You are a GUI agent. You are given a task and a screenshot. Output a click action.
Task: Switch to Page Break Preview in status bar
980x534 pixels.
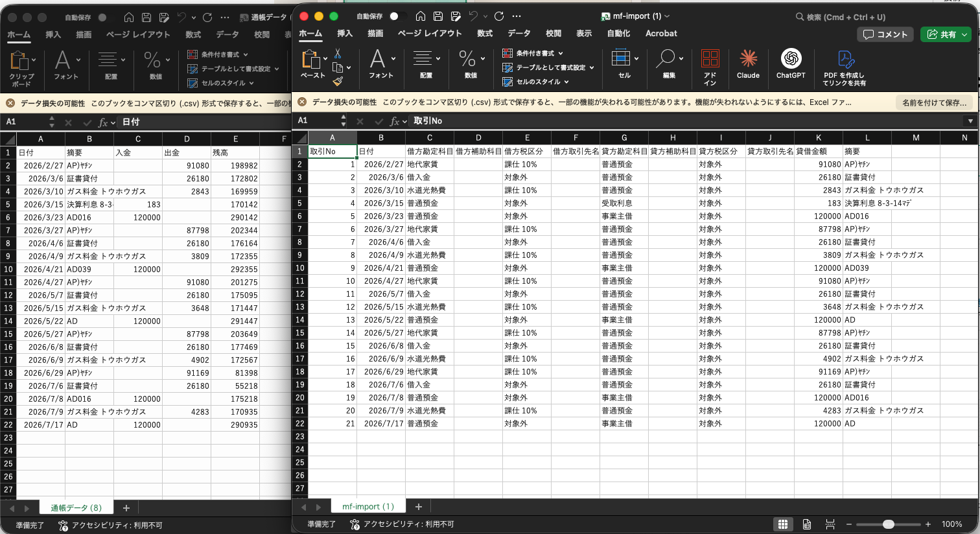pos(829,524)
